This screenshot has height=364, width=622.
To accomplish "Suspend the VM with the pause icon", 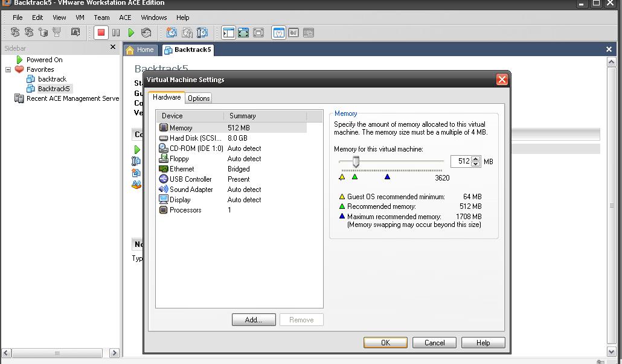I will tap(116, 33).
